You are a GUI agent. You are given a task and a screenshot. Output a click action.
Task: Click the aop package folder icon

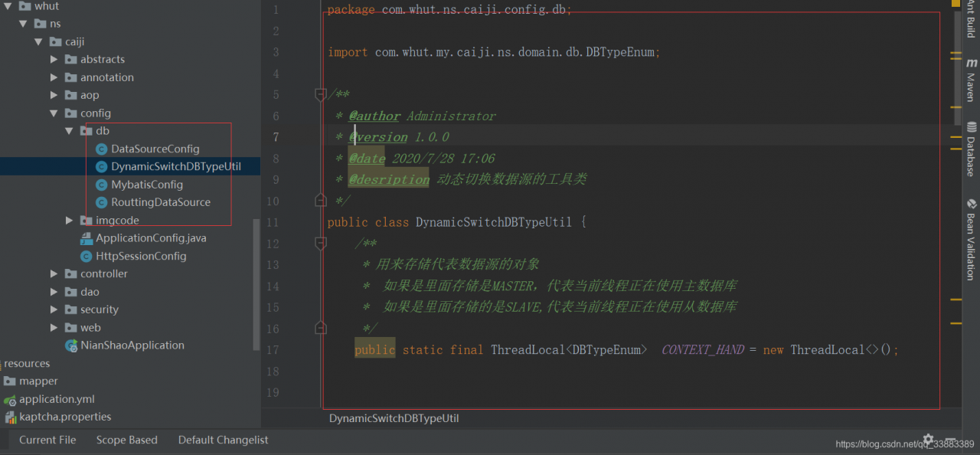70,95
